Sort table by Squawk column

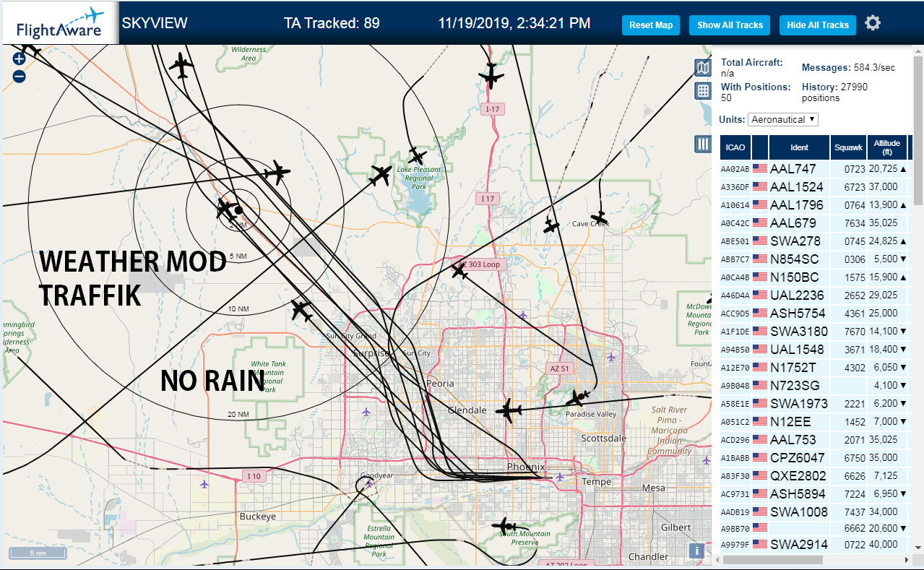(848, 147)
